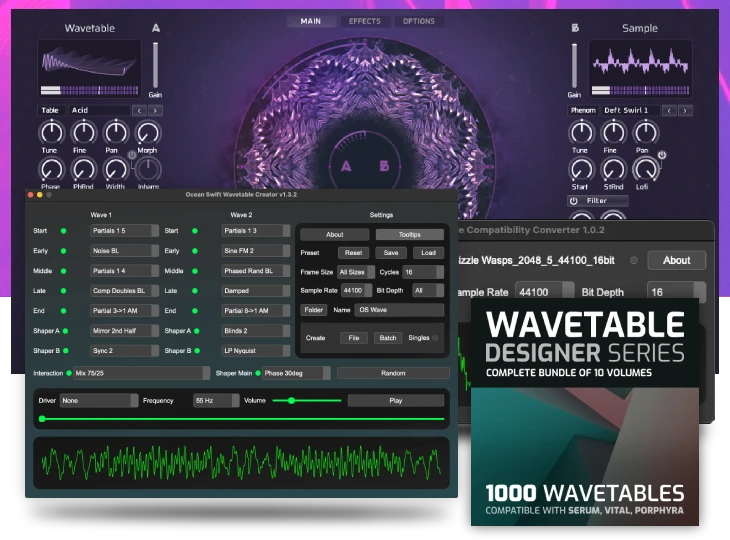
Task: Click the Inharm knob
Action: 148,169
